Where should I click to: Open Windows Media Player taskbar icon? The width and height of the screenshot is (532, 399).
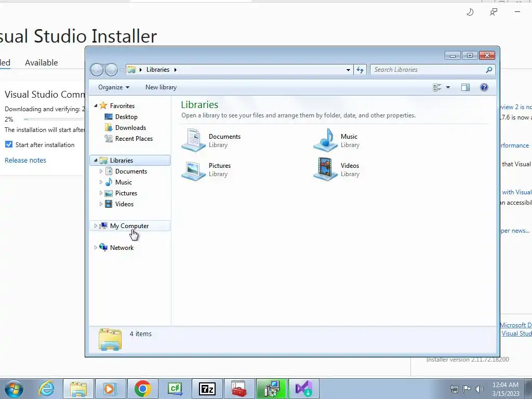110,389
